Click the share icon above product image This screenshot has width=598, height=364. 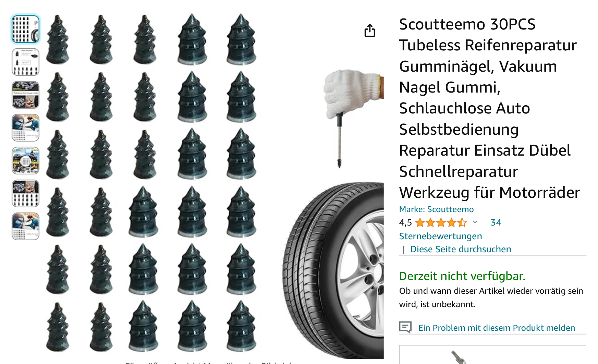click(370, 30)
